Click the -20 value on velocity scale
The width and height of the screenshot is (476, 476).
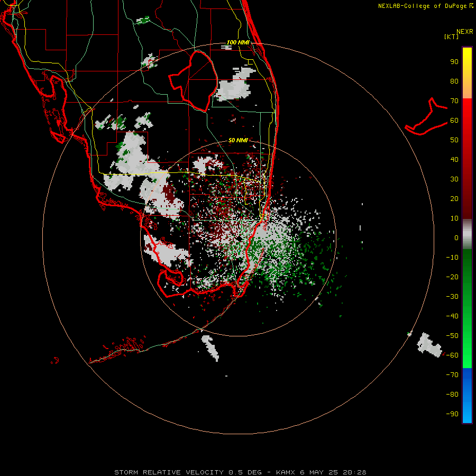coord(452,277)
